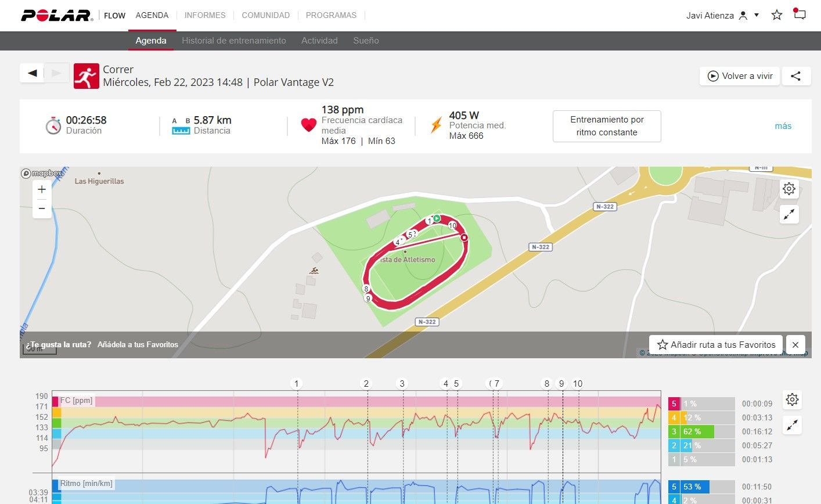Screen dimensions: 821x504
Task: Expand details with the 'más' link
Action: tap(783, 126)
